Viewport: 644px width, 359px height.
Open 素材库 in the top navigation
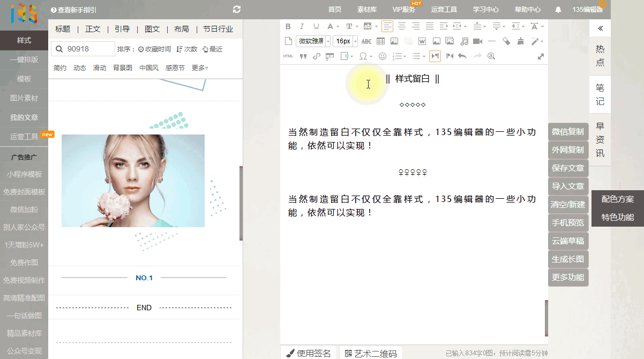pyautogui.click(x=366, y=10)
